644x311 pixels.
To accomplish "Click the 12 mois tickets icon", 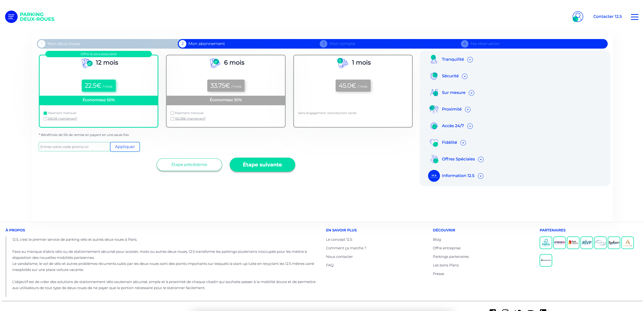I will pos(87,63).
